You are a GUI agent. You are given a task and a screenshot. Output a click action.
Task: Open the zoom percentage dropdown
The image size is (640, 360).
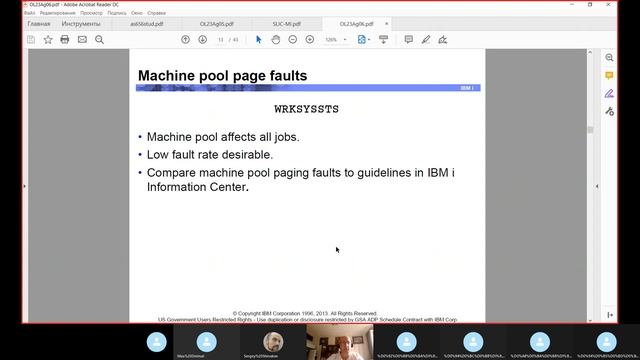pos(345,40)
